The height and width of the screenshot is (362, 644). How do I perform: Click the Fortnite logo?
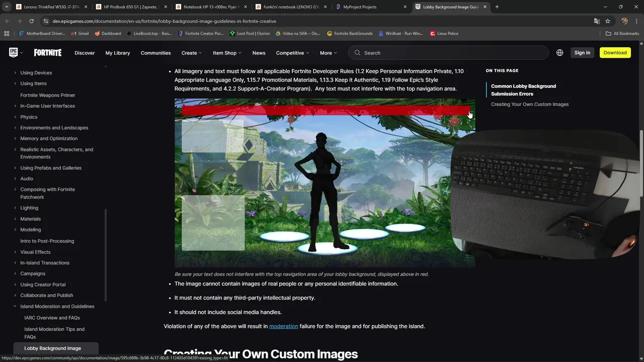(48, 53)
